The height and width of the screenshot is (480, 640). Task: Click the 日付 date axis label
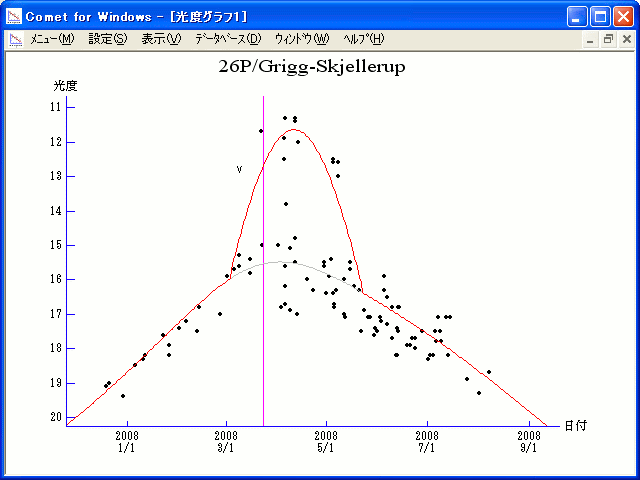coord(574,425)
